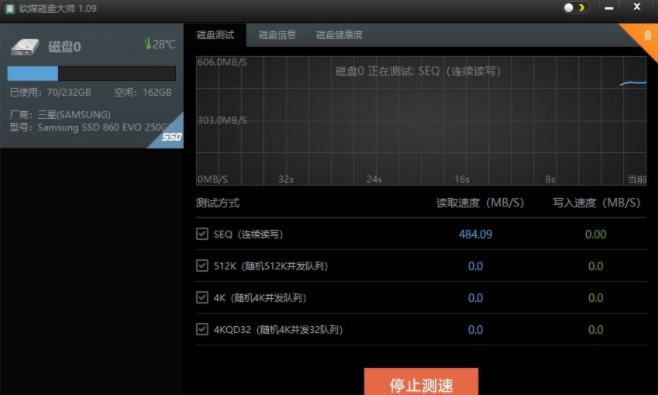Uncheck the 4K random queue checkbox
This screenshot has height=395, width=658.
point(202,298)
